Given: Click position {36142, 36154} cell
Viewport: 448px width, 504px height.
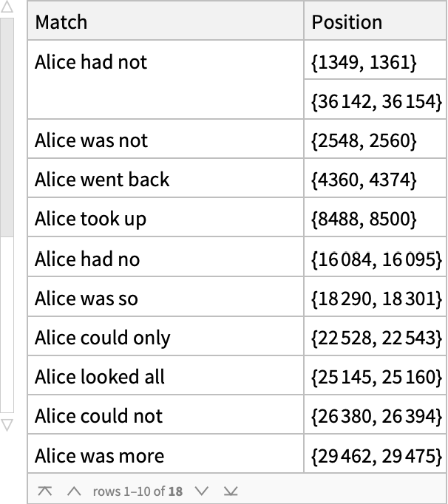Looking at the screenshot, I should [376, 101].
